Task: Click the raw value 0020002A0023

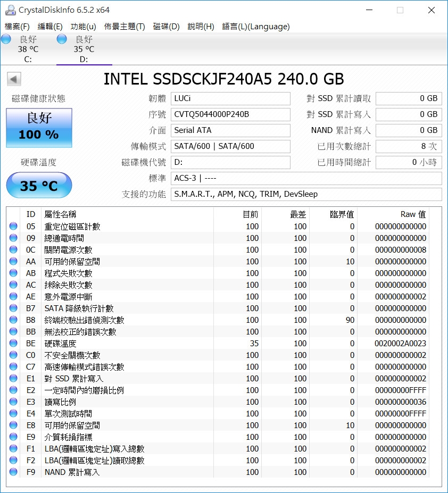Action: pos(400,344)
